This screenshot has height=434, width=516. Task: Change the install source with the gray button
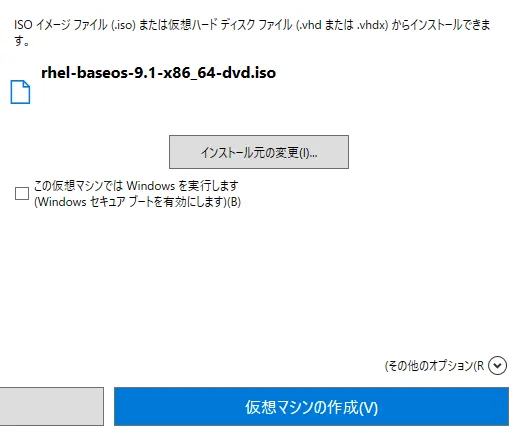pyautogui.click(x=259, y=152)
